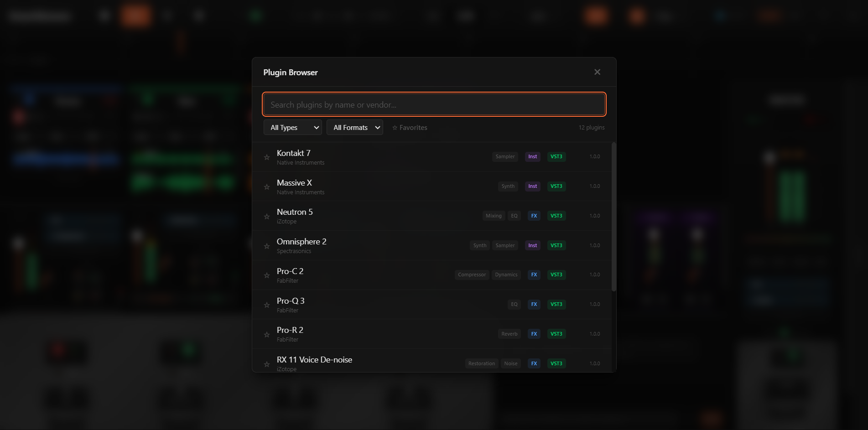Click the Noise tag on RX 11
Viewport: 868px width, 430px height.
click(x=511, y=363)
